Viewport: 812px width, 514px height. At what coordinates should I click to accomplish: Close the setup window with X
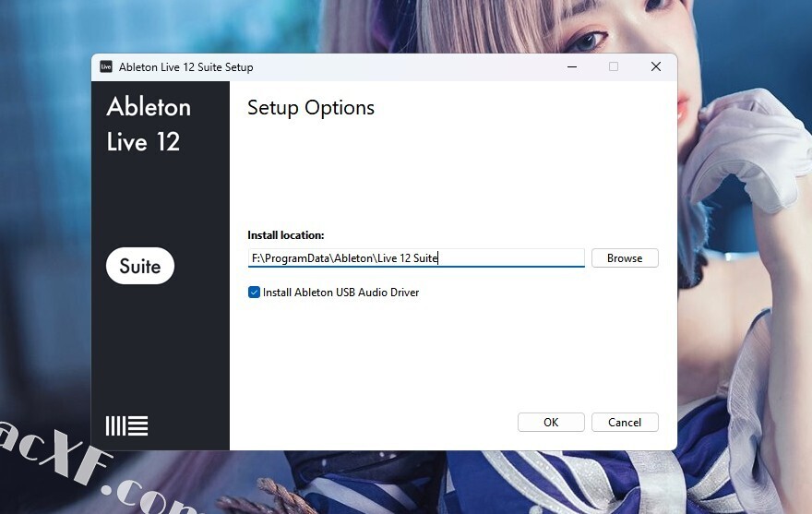(656, 66)
